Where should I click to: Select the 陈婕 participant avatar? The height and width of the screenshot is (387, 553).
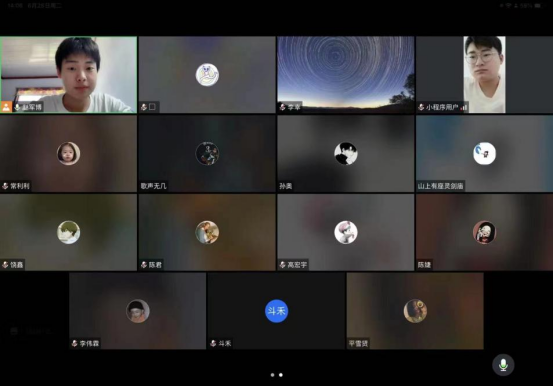[x=484, y=232]
